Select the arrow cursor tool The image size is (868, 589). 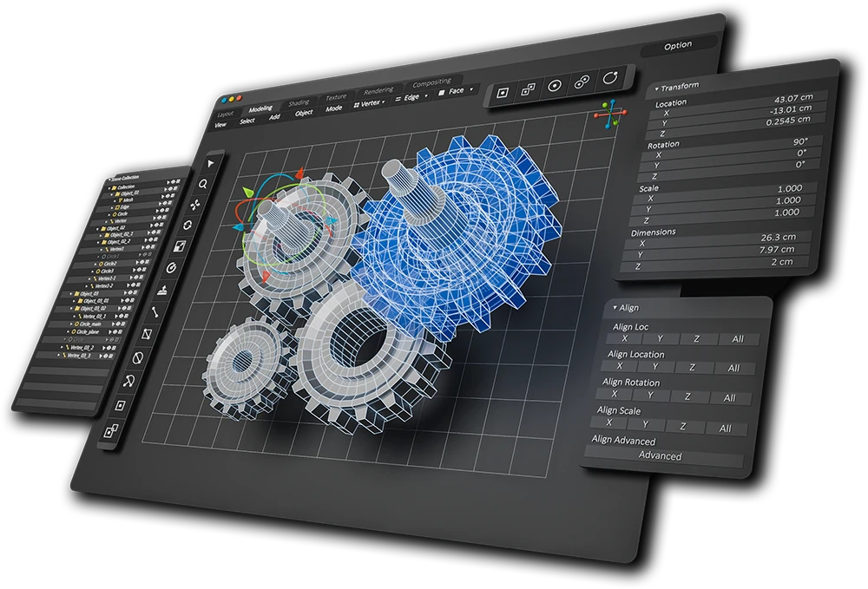pyautogui.click(x=210, y=162)
